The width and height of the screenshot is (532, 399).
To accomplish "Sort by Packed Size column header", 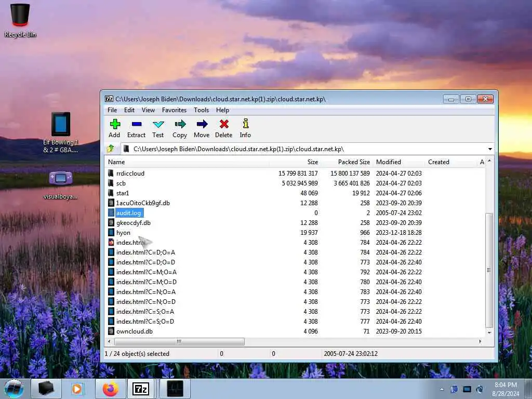I will 347,162.
